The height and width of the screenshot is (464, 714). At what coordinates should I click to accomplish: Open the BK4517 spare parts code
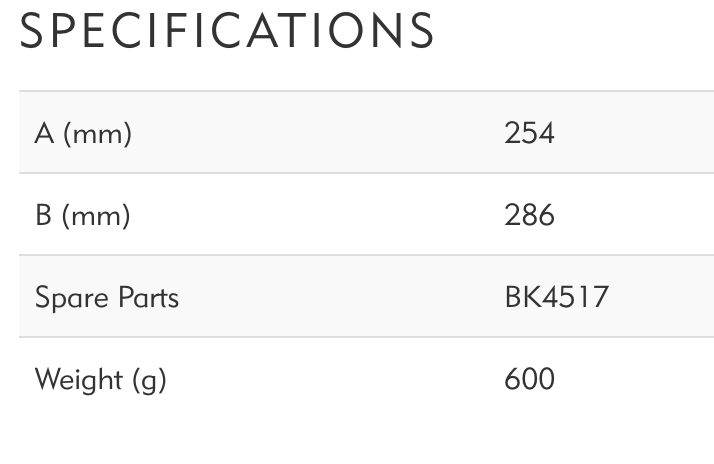click(556, 297)
